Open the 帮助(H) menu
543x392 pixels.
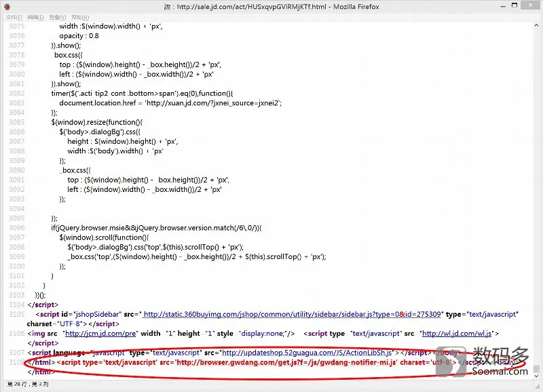80,17
